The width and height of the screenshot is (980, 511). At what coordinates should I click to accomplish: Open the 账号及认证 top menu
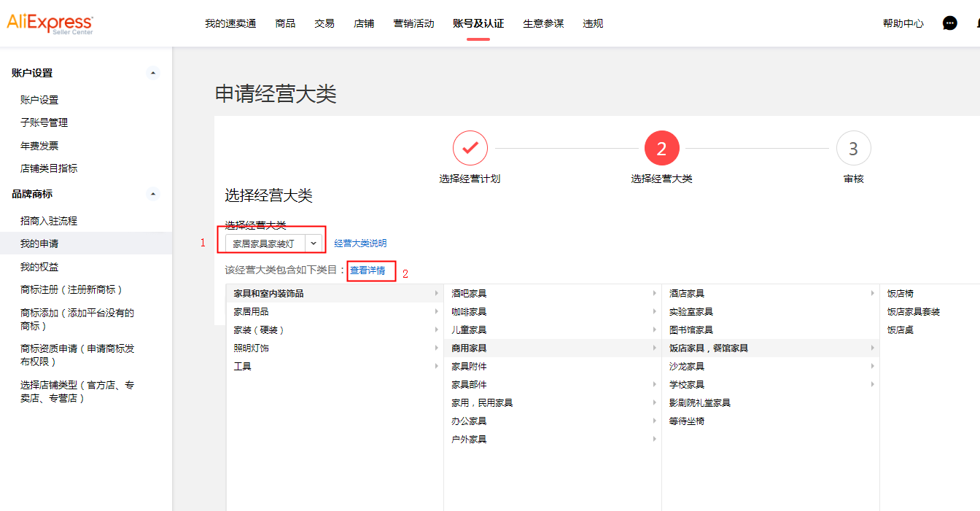click(478, 23)
